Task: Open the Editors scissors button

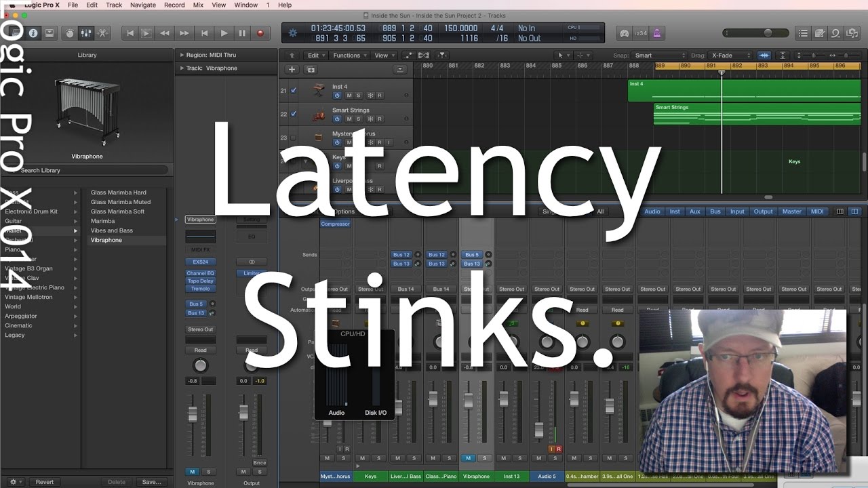Action: tap(103, 33)
